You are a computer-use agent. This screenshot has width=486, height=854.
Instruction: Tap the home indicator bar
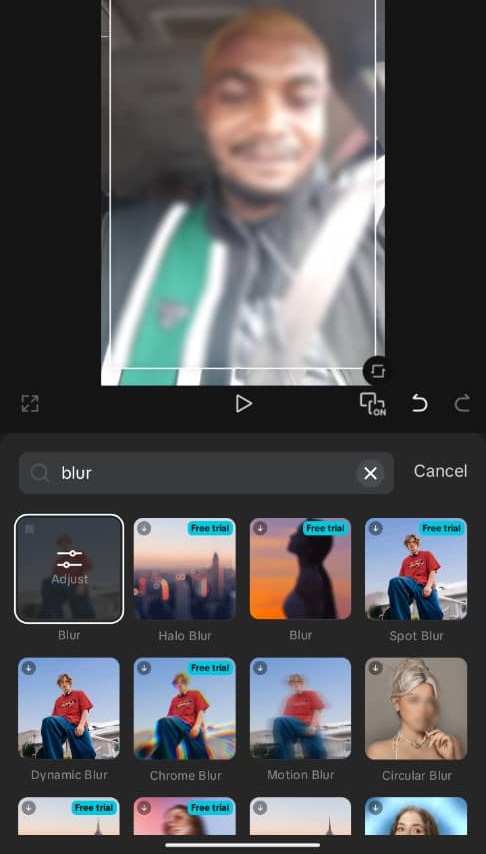click(x=243, y=845)
